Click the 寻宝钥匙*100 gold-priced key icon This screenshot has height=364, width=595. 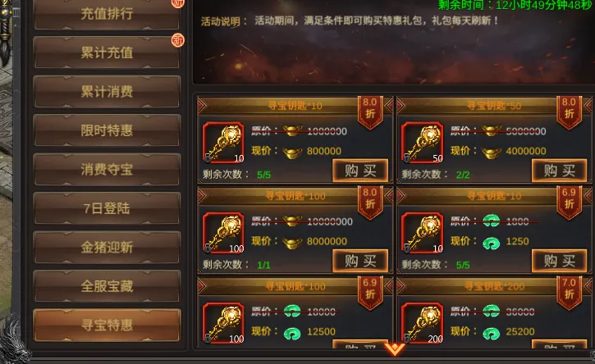[223, 233]
